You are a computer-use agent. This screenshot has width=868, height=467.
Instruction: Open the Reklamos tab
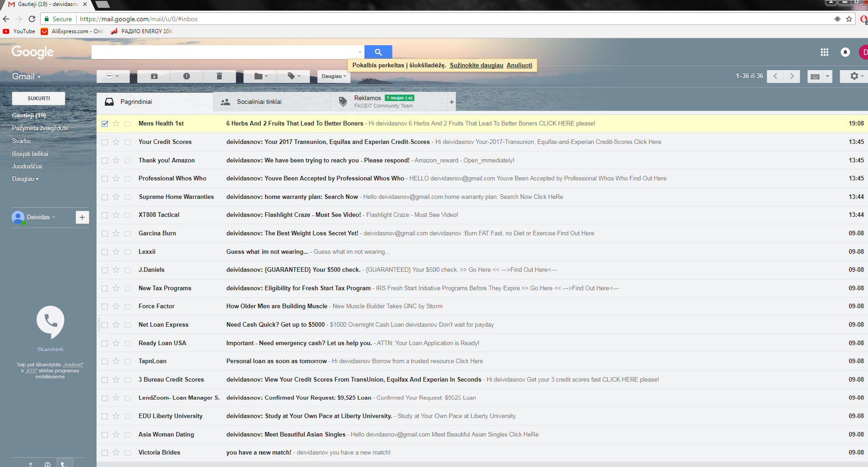pos(388,102)
